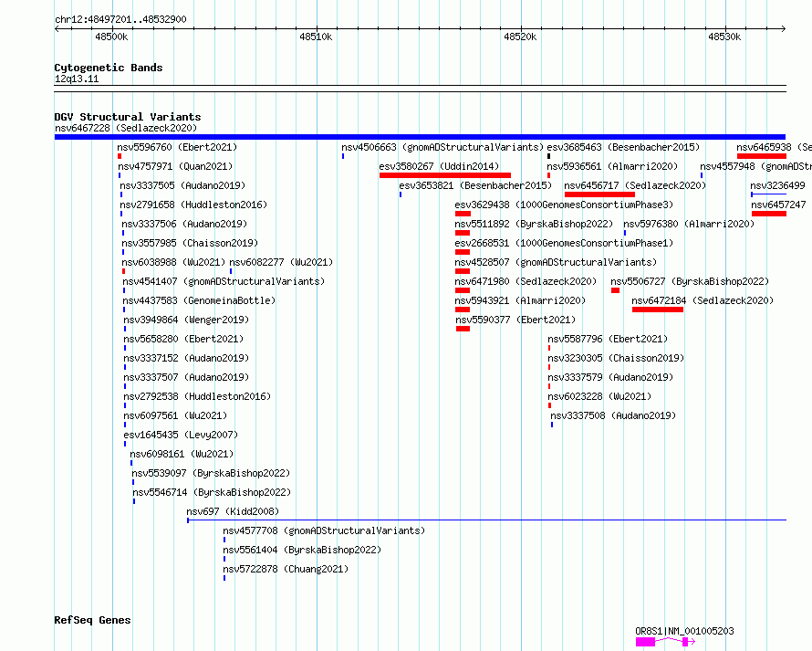Click esv3653821 (Besenbacher2015) label
812x651 pixels.
pyautogui.click(x=475, y=185)
